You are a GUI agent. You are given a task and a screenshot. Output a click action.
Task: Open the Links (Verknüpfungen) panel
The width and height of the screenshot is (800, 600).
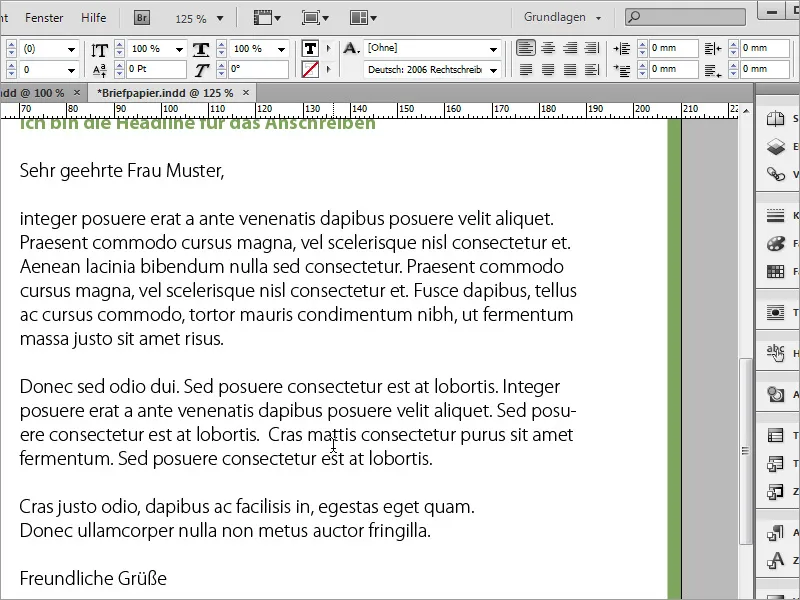(x=776, y=174)
